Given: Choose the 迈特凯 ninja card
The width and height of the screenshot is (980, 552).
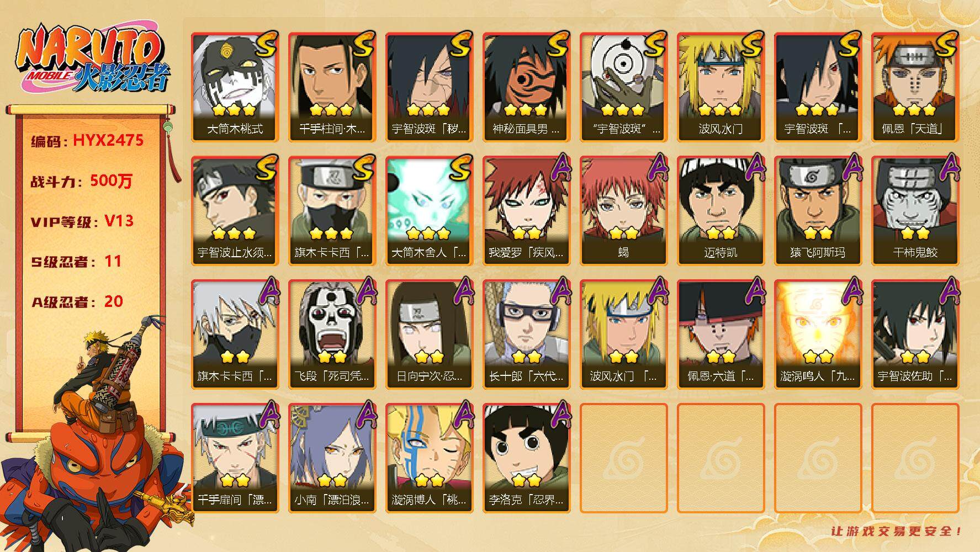Looking at the screenshot, I should point(721,211).
